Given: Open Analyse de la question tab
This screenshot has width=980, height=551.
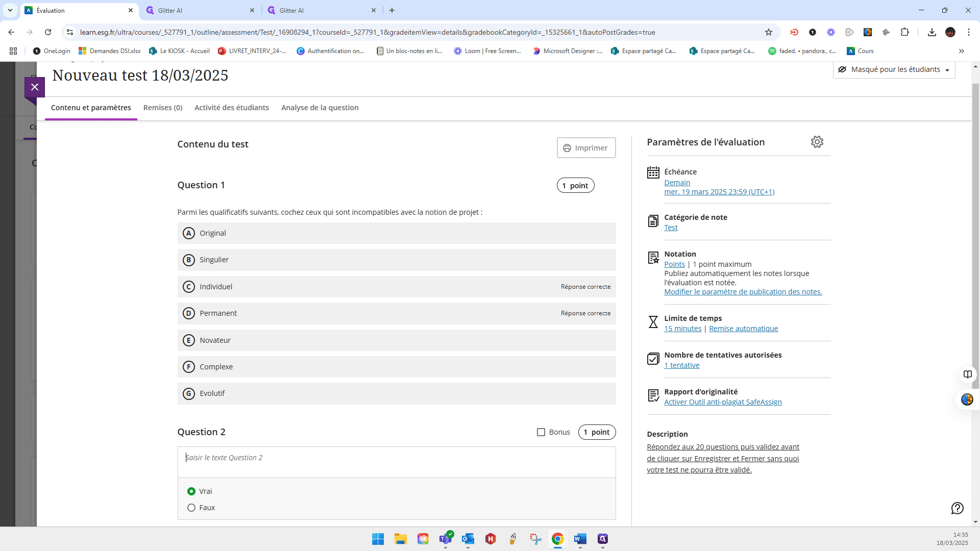Looking at the screenshot, I should (320, 108).
